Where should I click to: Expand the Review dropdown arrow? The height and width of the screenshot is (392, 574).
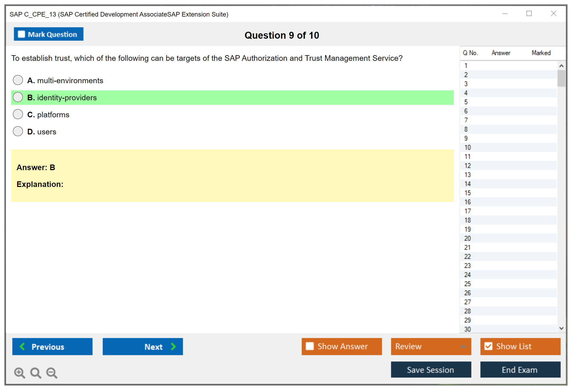(463, 346)
